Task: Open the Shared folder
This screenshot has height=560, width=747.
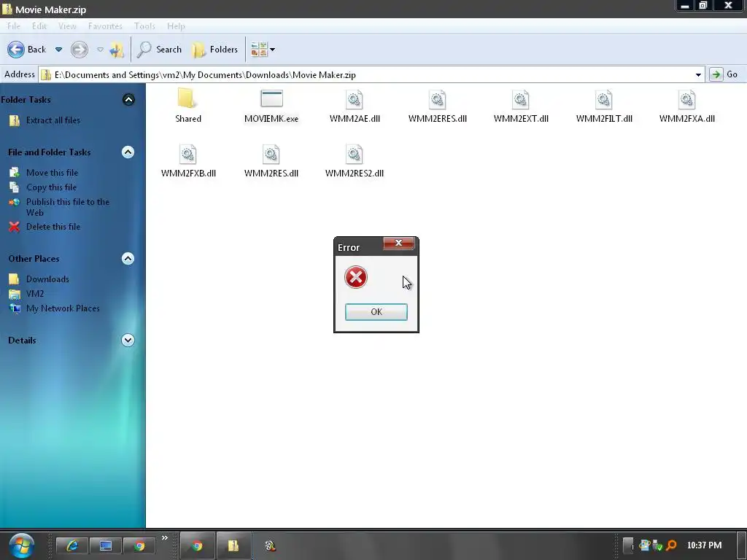Action: pos(187,105)
